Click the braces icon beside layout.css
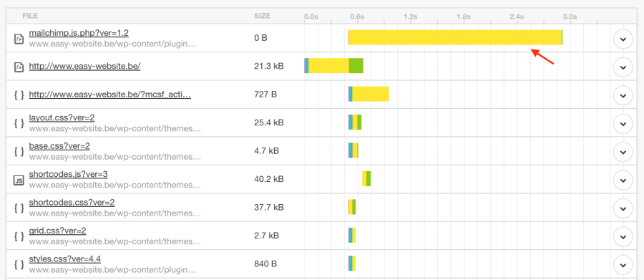Viewport: 644px width, 280px height. click(x=19, y=123)
